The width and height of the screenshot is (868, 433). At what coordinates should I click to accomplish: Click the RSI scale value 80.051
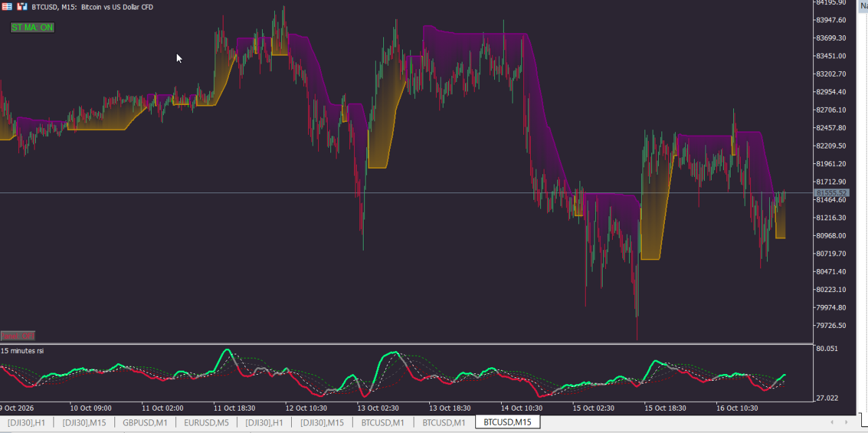(827, 348)
